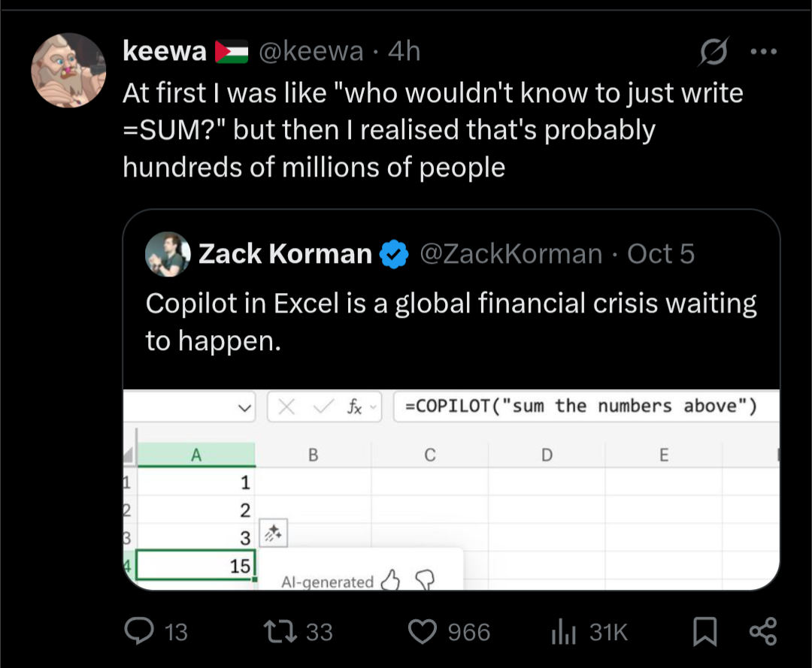Click the formula bar fx icon

(355, 407)
